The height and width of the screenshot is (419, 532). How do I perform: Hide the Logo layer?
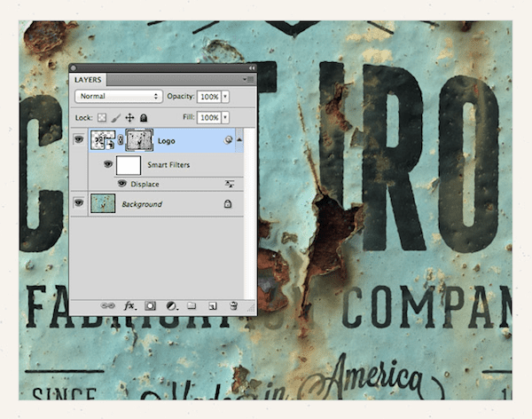(80, 139)
